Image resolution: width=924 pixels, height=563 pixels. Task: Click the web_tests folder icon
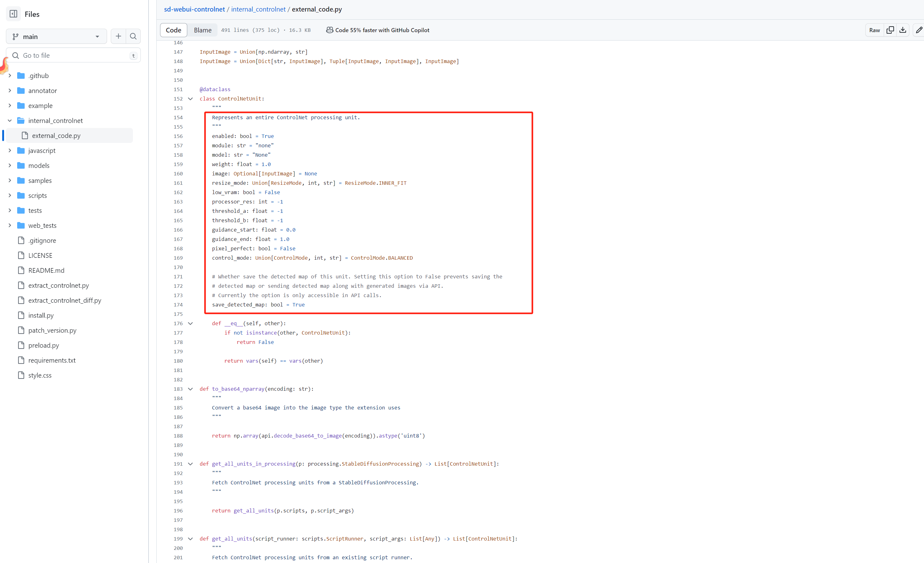(21, 226)
